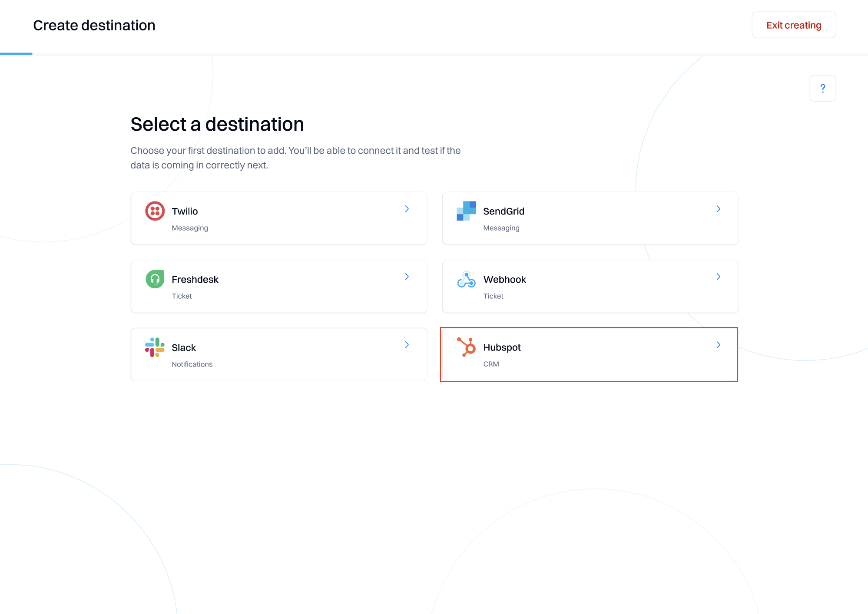This screenshot has height=614, width=868.
Task: Click the Freshdesk headset icon
Action: click(x=155, y=279)
